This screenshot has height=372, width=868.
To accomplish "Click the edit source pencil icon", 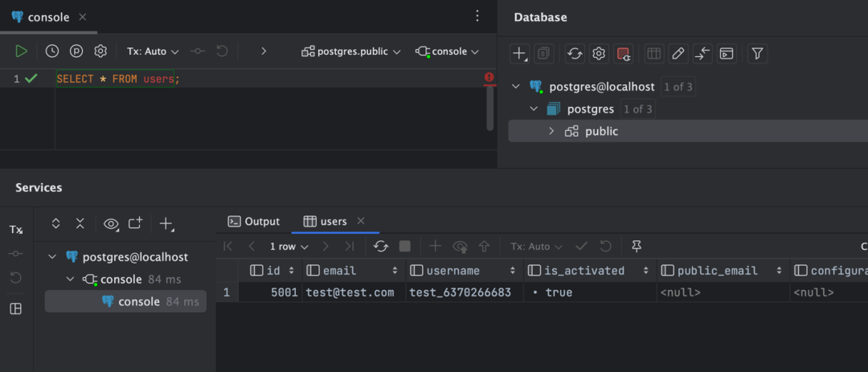I will 678,54.
